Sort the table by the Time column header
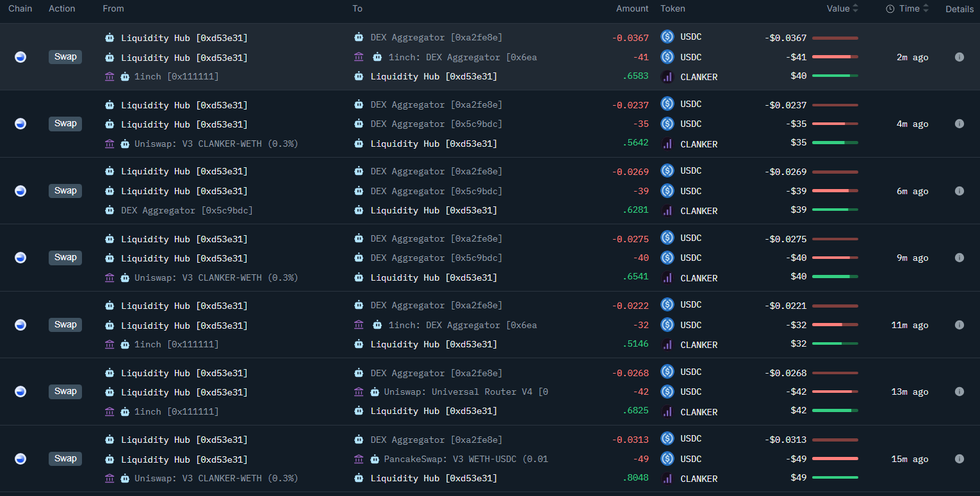The image size is (980, 496). tap(909, 8)
